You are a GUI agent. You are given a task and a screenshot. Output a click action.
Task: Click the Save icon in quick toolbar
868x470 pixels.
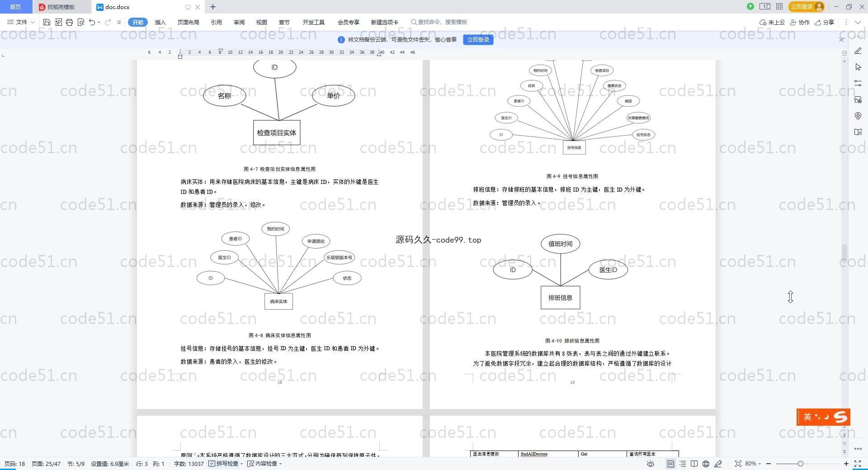47,22
